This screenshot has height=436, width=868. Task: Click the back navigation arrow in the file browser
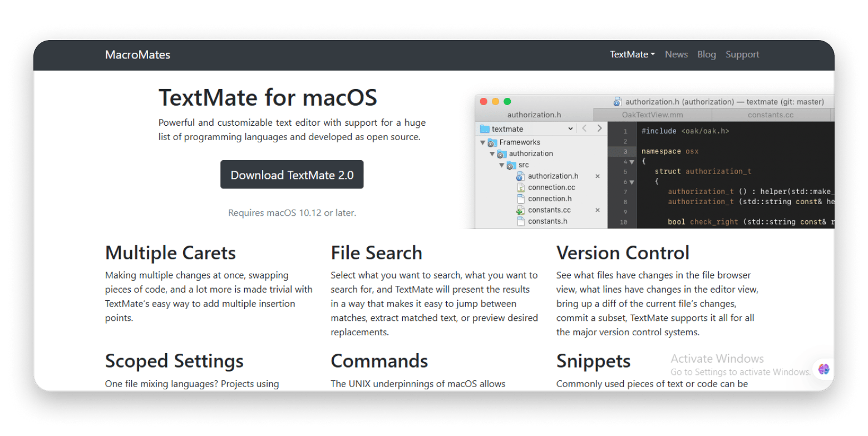click(x=584, y=128)
